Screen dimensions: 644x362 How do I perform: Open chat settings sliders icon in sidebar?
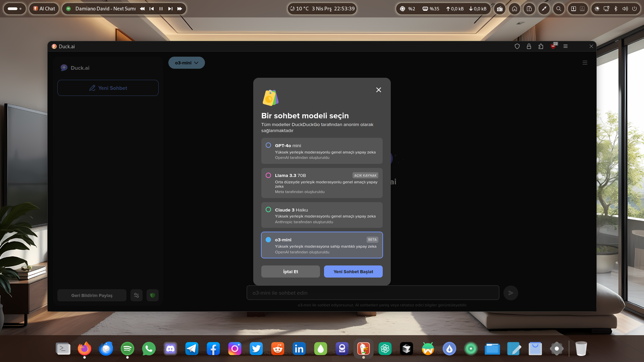click(x=137, y=295)
